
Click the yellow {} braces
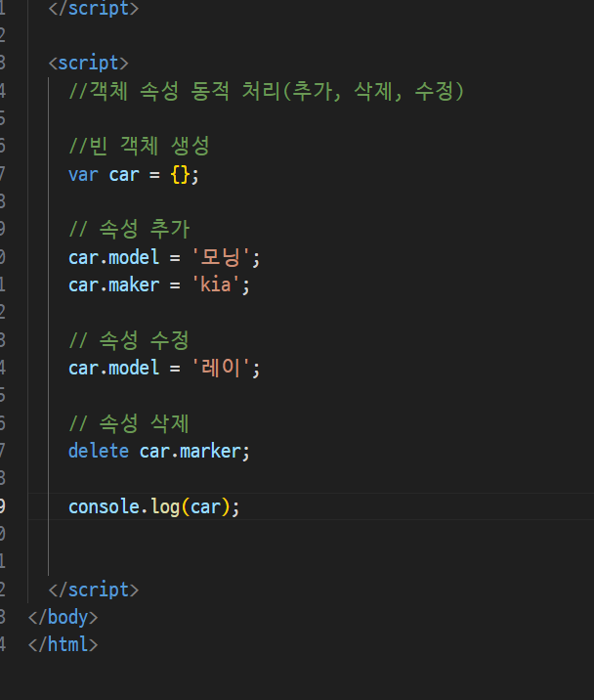(x=180, y=174)
